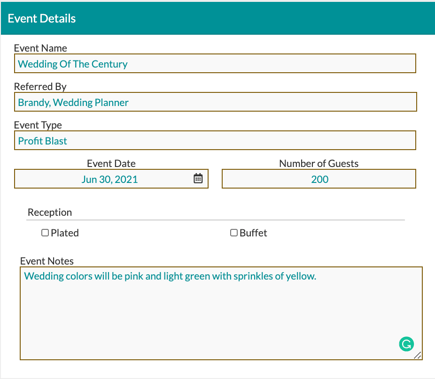435x379 pixels.
Task: Open the Event Type field showing Profit Blast
Action: pyautogui.click(x=215, y=140)
